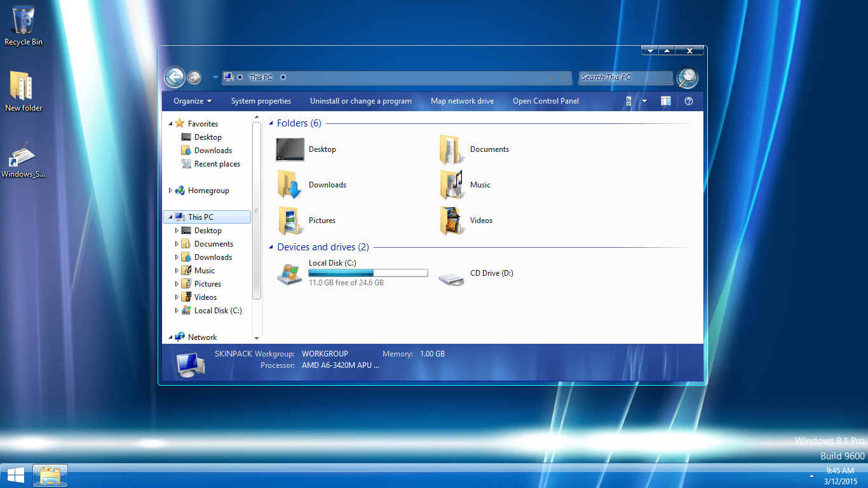
Task: Click the Forward navigation arrow button
Action: 194,78
